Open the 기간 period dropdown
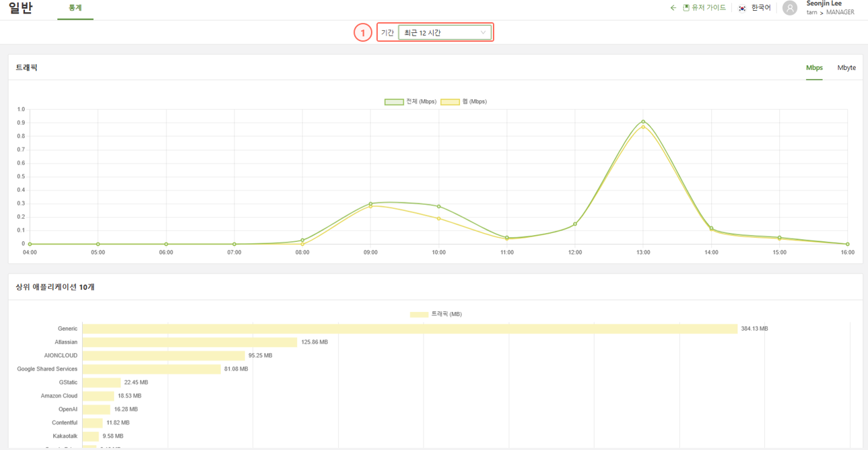This screenshot has width=868, height=450. click(444, 32)
